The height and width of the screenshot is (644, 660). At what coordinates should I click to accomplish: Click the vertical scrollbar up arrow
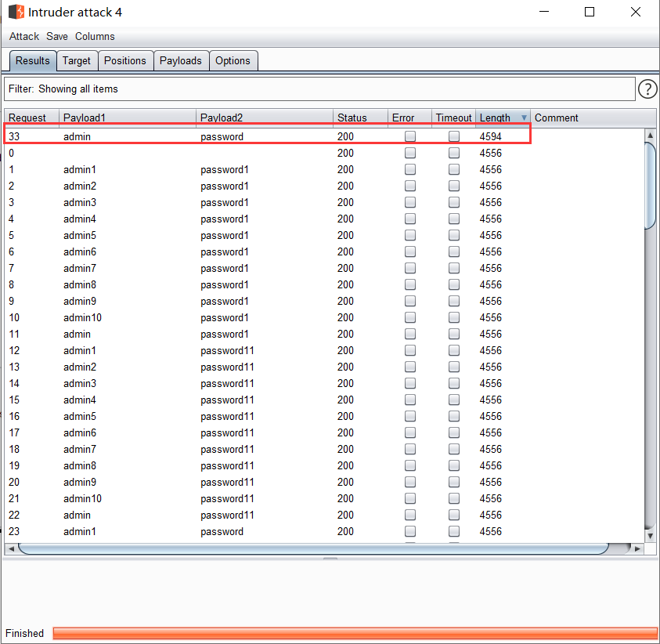(650, 136)
